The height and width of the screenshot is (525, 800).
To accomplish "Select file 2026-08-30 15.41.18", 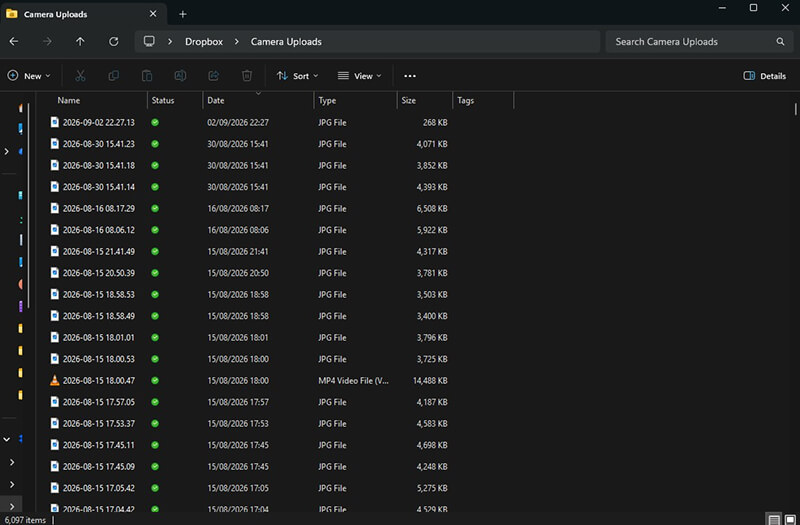I will point(98,165).
